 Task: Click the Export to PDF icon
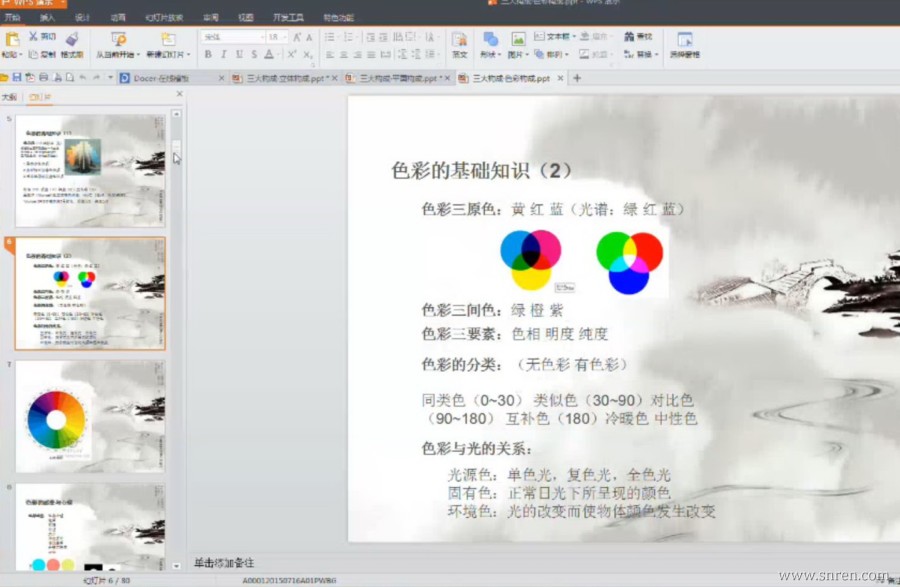click(30, 77)
